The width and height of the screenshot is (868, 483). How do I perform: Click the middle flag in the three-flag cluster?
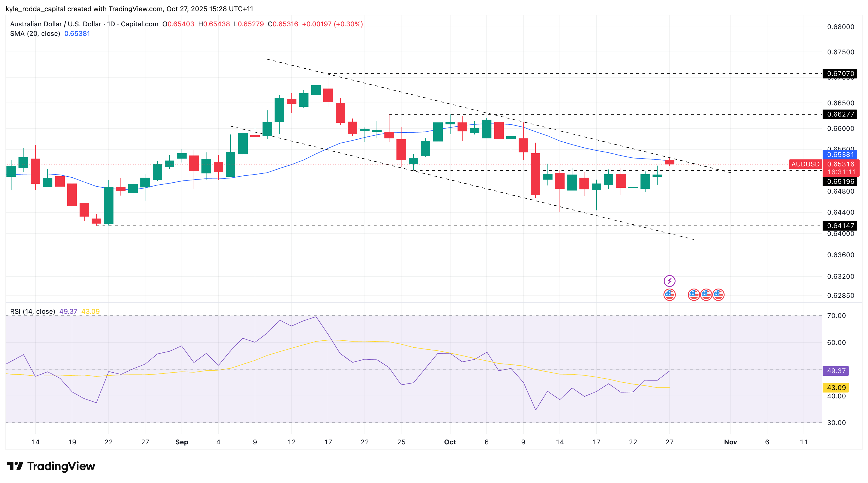[x=706, y=295]
